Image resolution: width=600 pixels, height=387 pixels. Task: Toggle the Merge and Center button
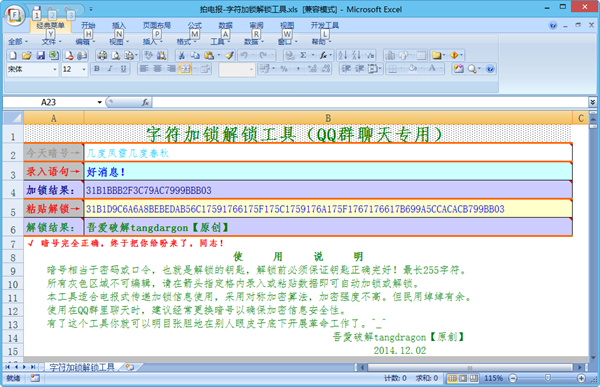(185, 69)
